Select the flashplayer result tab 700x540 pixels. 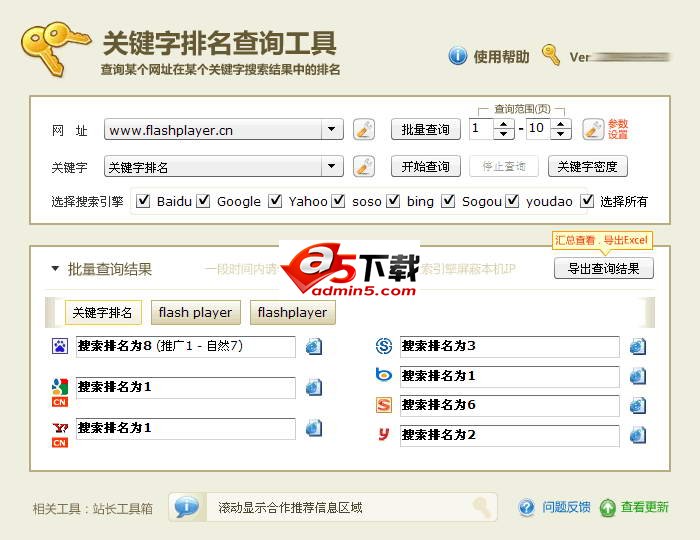tap(292, 312)
